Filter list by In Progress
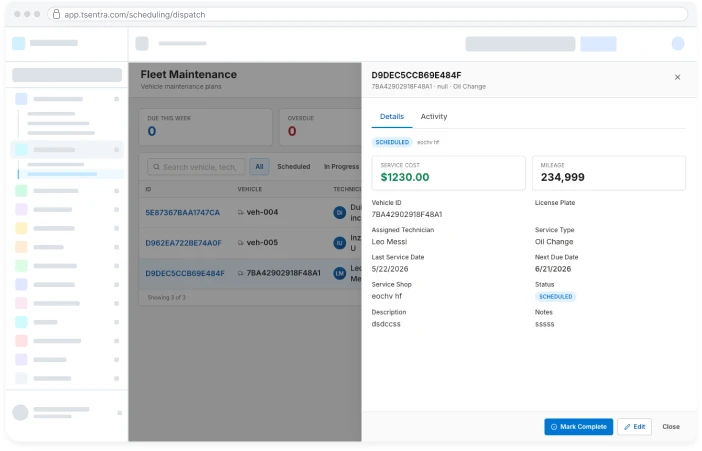702x451 pixels. [x=342, y=167]
